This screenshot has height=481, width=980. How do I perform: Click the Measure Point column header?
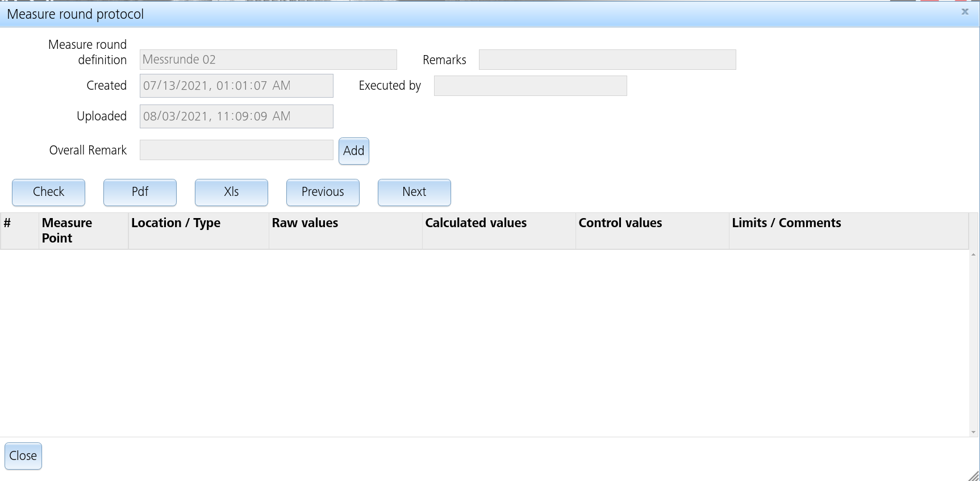coord(84,231)
